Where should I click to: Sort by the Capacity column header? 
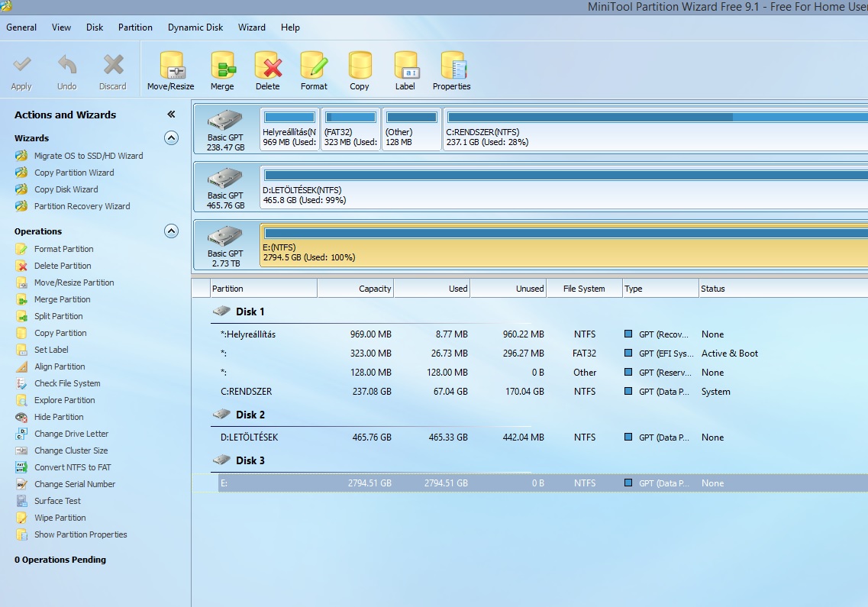pyautogui.click(x=356, y=289)
